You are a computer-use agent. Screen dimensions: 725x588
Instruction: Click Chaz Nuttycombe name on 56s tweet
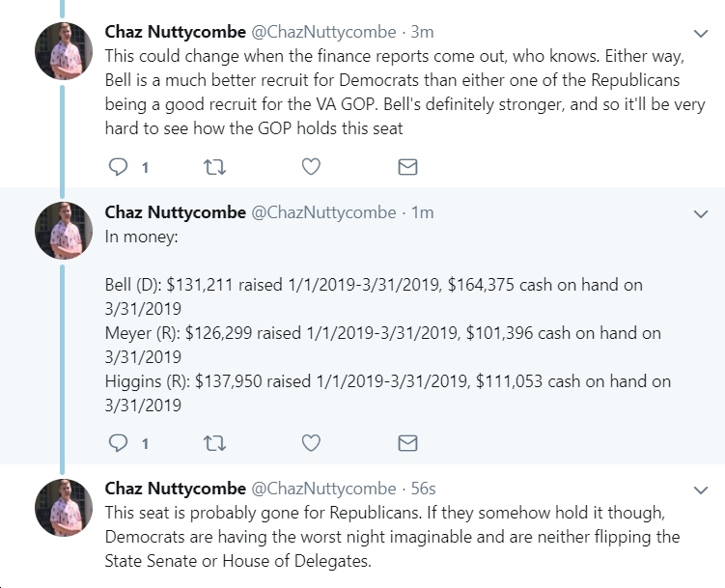176,489
